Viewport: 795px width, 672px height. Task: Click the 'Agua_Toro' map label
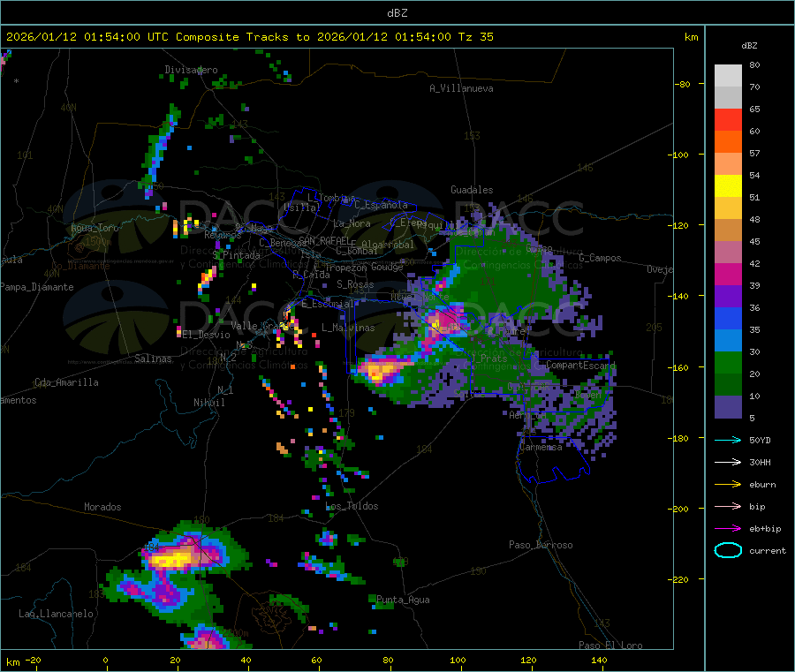[x=95, y=228]
